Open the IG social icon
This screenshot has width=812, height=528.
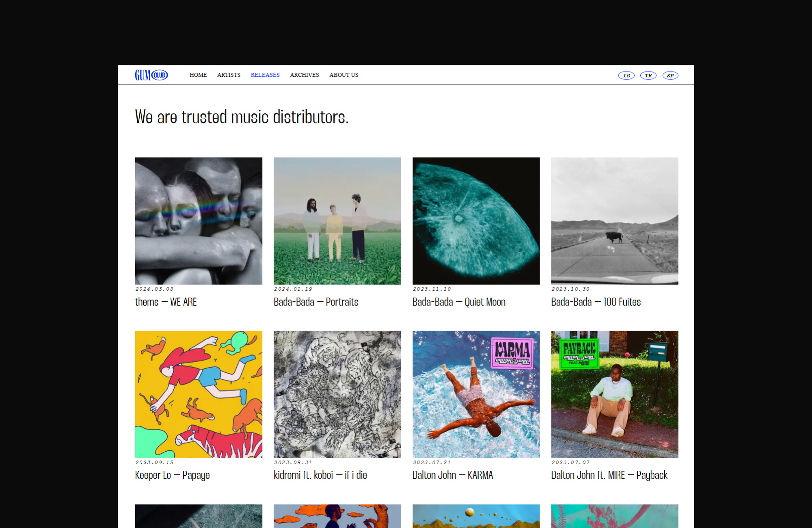626,76
